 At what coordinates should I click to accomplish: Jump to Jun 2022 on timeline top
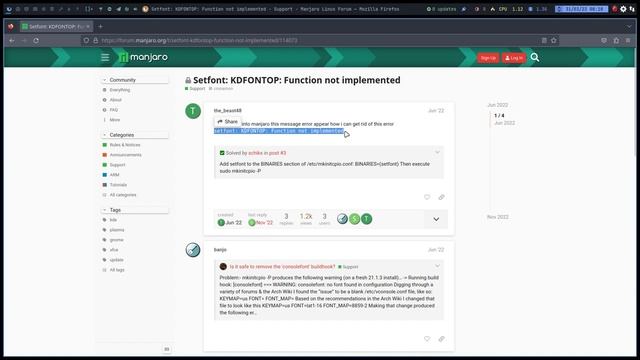pyautogui.click(x=498, y=105)
